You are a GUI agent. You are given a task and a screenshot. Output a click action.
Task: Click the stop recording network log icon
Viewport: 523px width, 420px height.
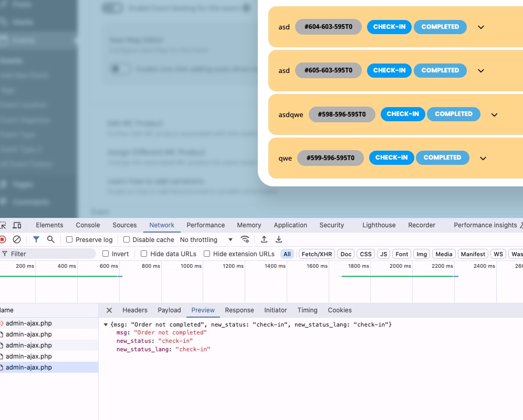tap(3, 239)
